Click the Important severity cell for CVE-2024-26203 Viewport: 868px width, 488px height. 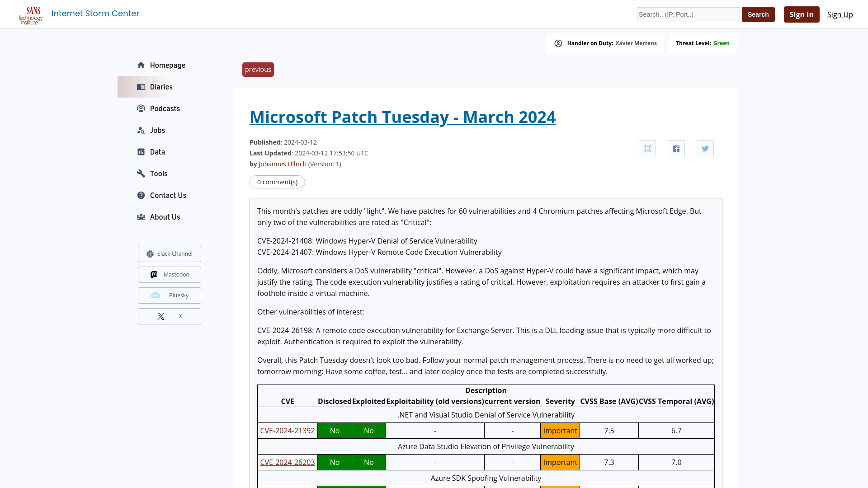click(560, 462)
